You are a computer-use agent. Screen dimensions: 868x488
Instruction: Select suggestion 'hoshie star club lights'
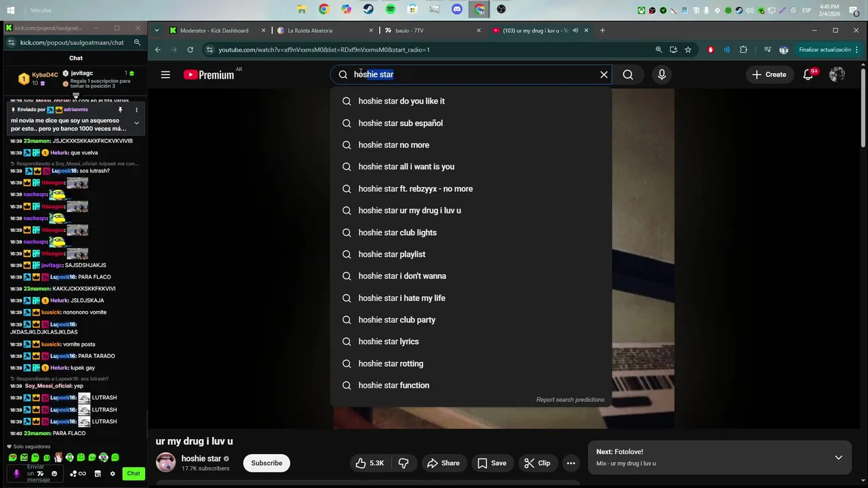click(x=471, y=232)
